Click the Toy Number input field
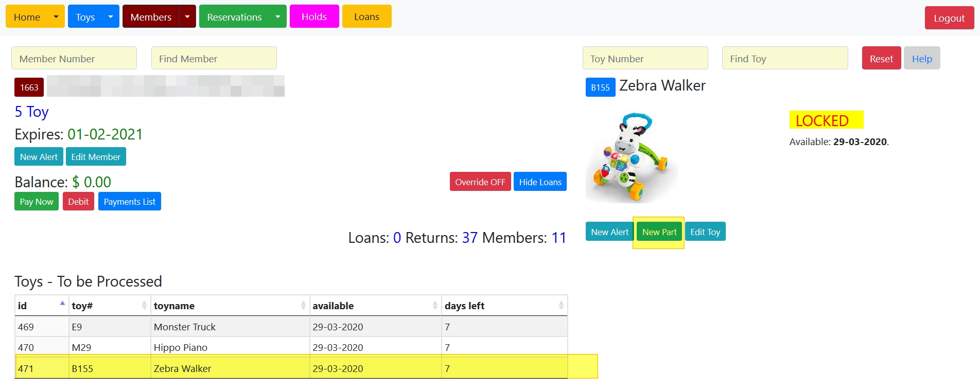 pyautogui.click(x=645, y=58)
